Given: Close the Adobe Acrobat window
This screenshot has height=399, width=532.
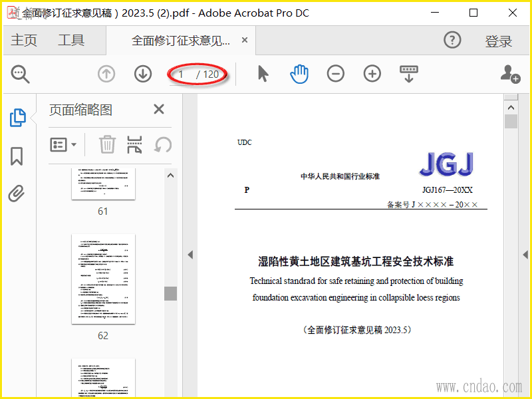Looking at the screenshot, I should click(513, 13).
